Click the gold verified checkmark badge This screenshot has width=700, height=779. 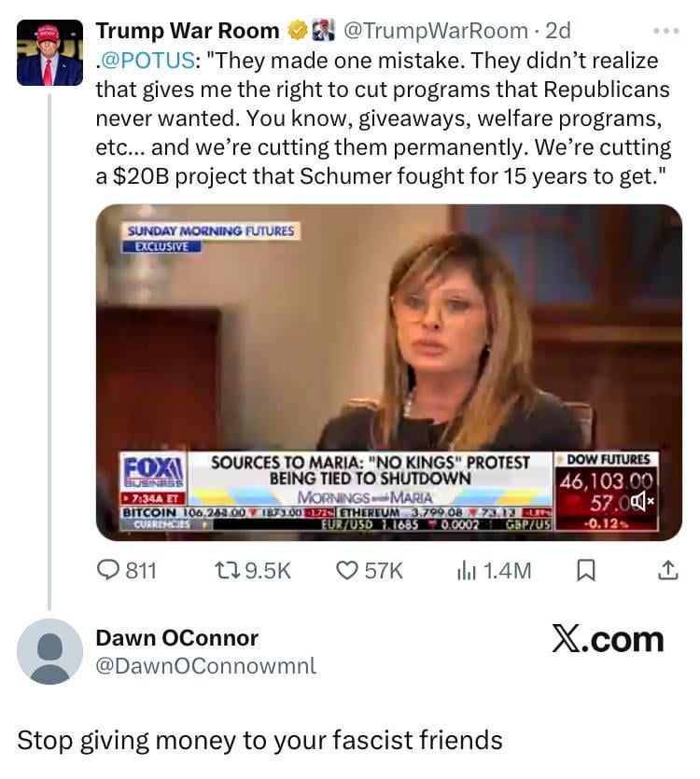click(x=298, y=31)
